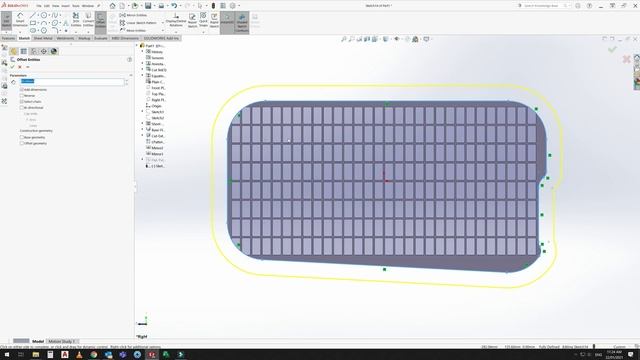This screenshot has width=640, height=360.
Task: Select the Corner Rectangle tool
Action: [x=33, y=23]
